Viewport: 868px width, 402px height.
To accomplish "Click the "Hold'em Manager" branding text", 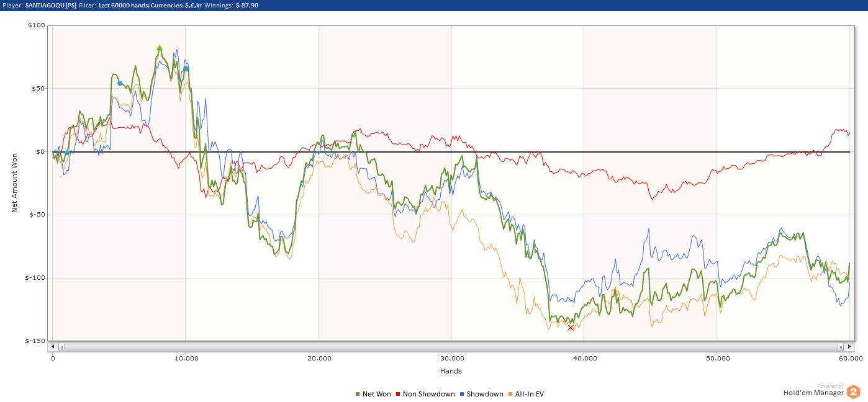I will tap(813, 393).
